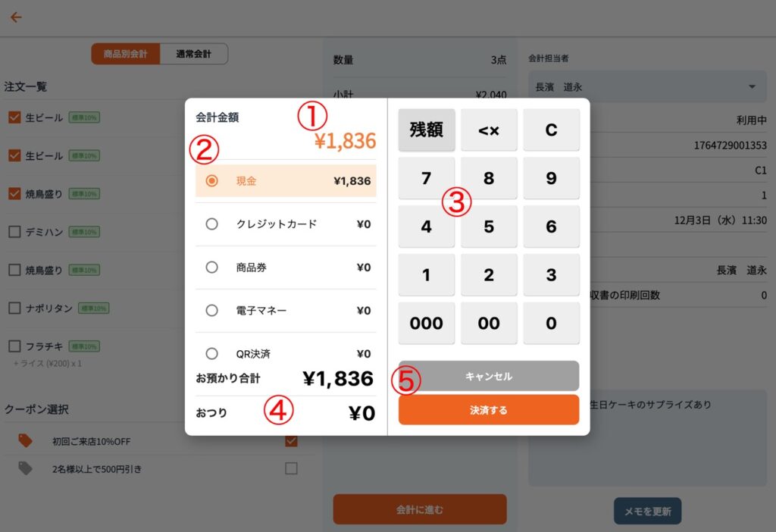Screen dimensions: 776x532
Task: Choose the 電子マネー payment option
Action: click(212, 311)
